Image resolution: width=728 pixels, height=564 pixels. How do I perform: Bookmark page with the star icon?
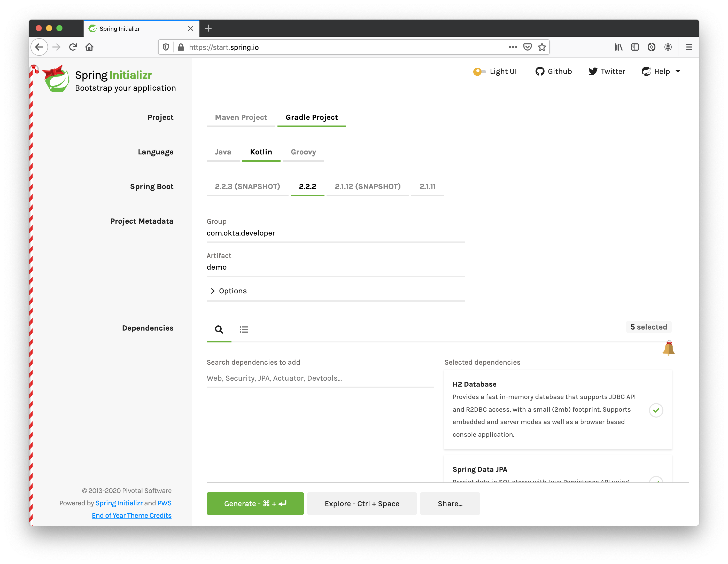pos(542,47)
